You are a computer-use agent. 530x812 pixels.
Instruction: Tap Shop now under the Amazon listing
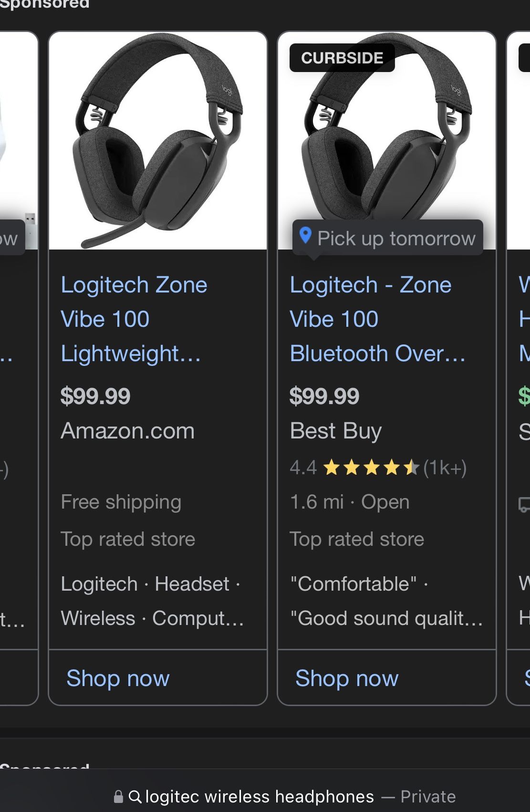click(x=117, y=677)
